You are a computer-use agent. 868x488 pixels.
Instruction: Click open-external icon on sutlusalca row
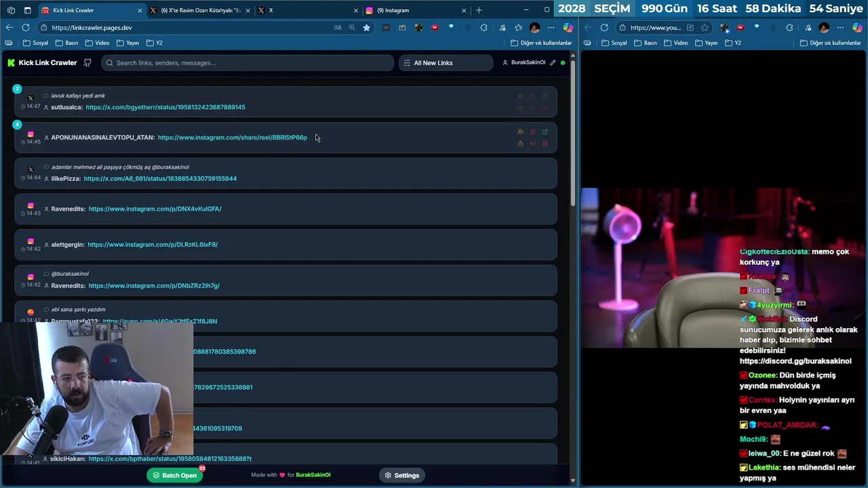[545, 96]
